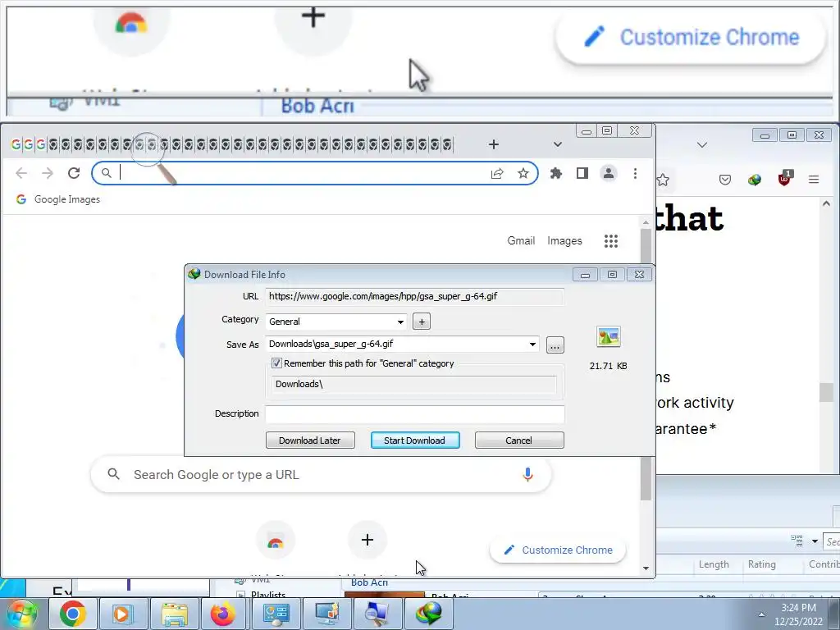Open File Explorer from taskbar
The height and width of the screenshot is (630, 840).
click(174, 614)
